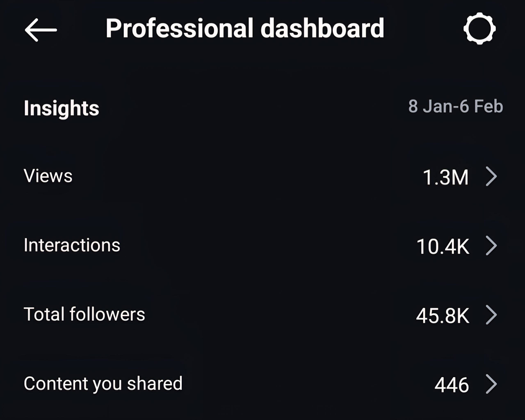Open settings via the gear icon
The width and height of the screenshot is (525, 420).
click(x=479, y=28)
